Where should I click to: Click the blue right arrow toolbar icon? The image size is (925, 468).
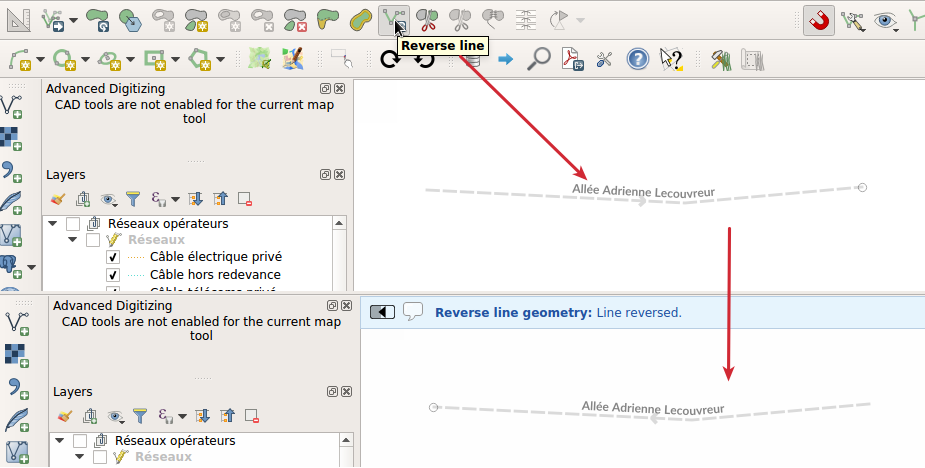tap(505, 59)
